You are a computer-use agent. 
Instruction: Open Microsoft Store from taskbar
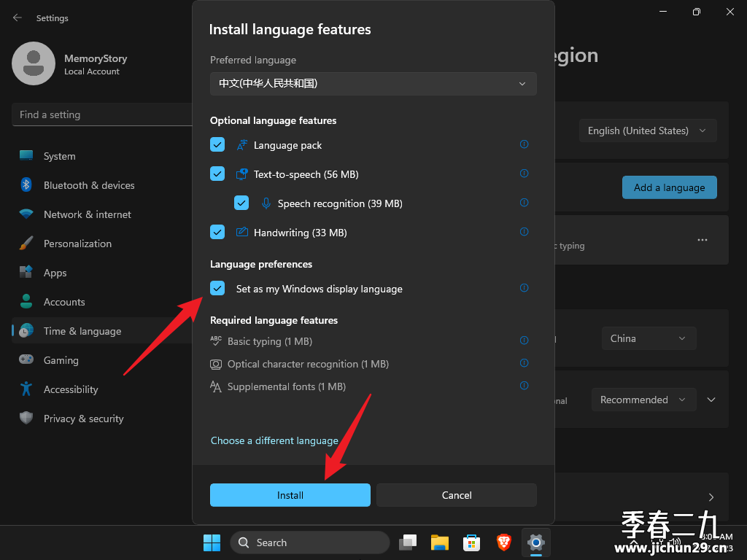pos(471,542)
